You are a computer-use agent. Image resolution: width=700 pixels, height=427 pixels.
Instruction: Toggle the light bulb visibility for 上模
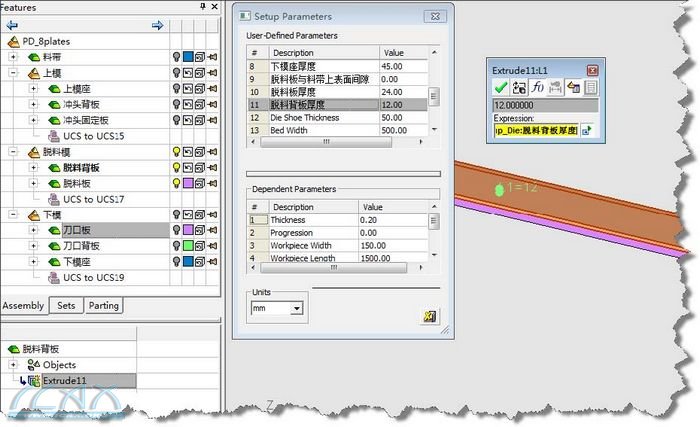176,73
